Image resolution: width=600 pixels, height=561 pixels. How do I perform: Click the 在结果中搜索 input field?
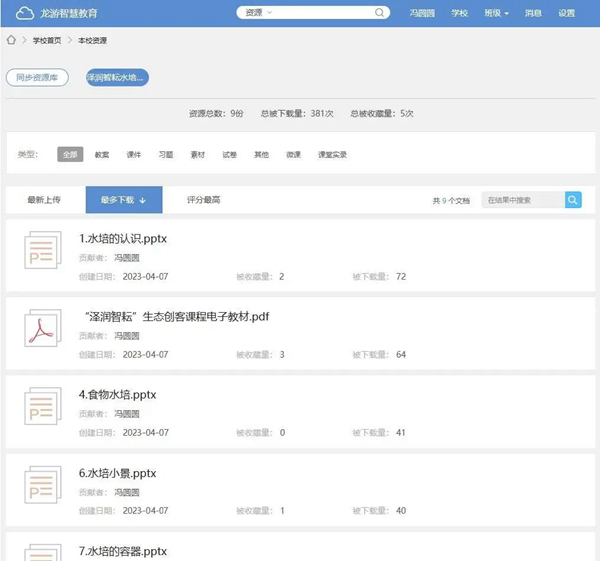pyautogui.click(x=522, y=200)
